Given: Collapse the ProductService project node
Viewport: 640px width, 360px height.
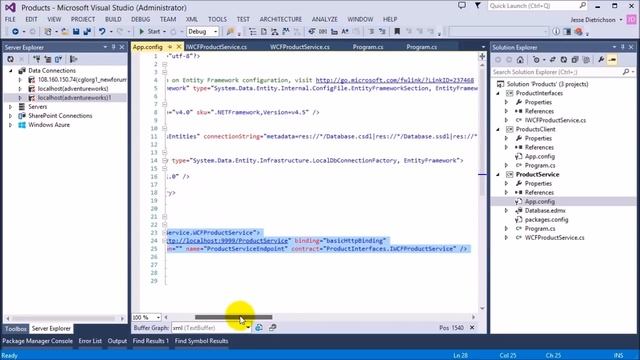Looking at the screenshot, I should 498,174.
